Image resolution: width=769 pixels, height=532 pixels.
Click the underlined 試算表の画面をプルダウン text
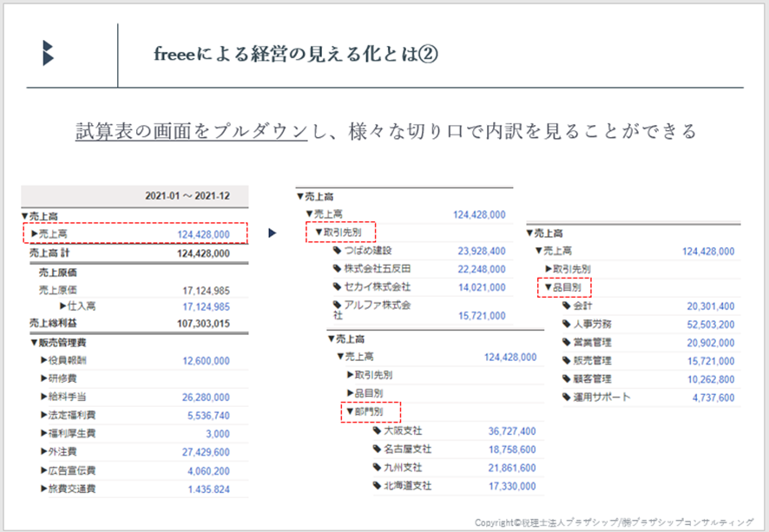coord(191,131)
